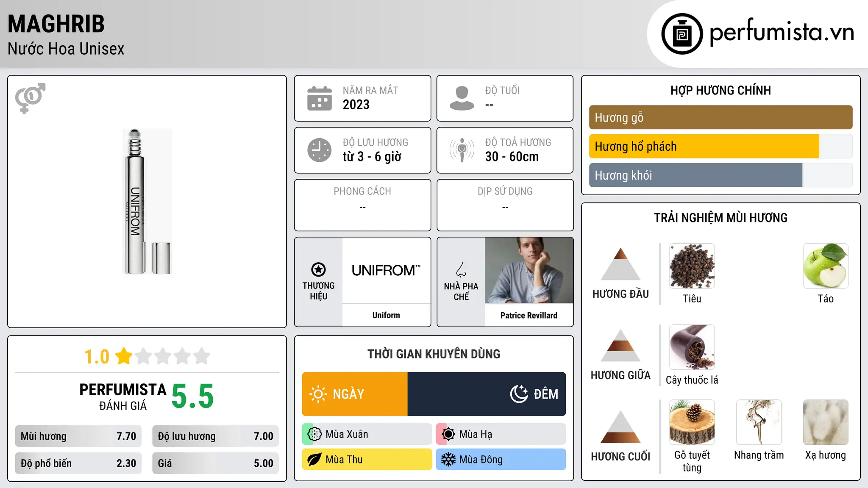Image resolution: width=868 pixels, height=488 pixels.
Task: Click the sillage value 30 - 60cm
Action: click(x=512, y=157)
